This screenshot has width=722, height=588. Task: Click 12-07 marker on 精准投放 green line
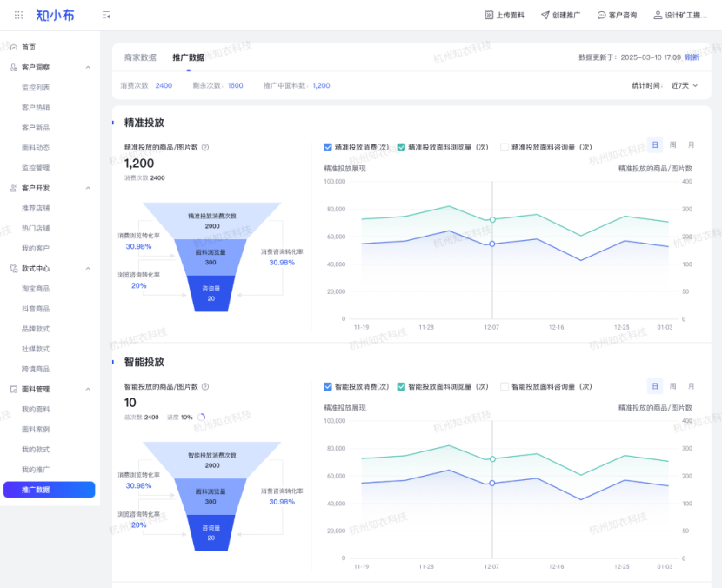[x=492, y=220]
